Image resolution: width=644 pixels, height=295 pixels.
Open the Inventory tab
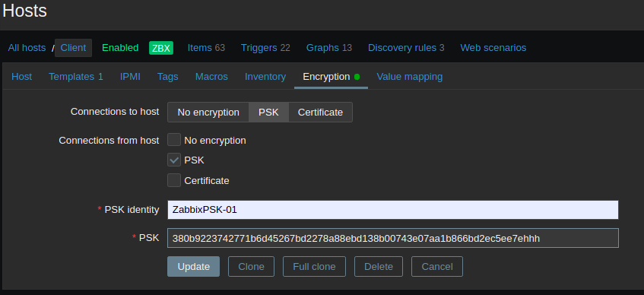click(265, 77)
